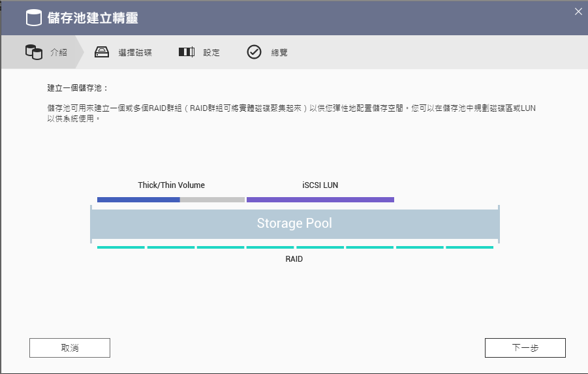Click the first teal RAID segment
This screenshot has width=588, height=374.
pos(121,247)
